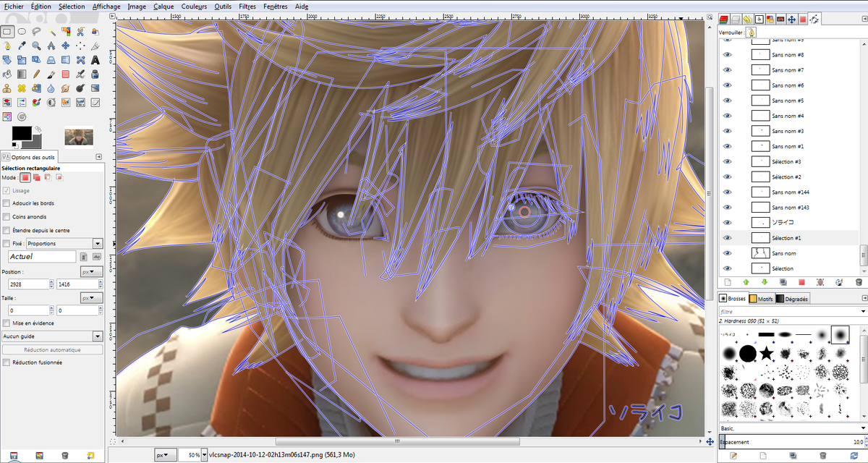Hide the 'Sans nom #144' path

(x=728, y=192)
